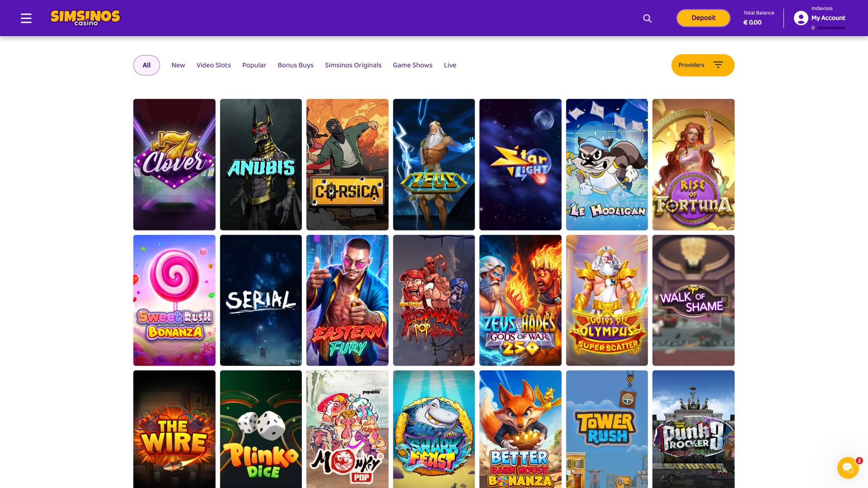Click the Total Balance amount
The image size is (868, 488).
pyautogui.click(x=752, y=23)
